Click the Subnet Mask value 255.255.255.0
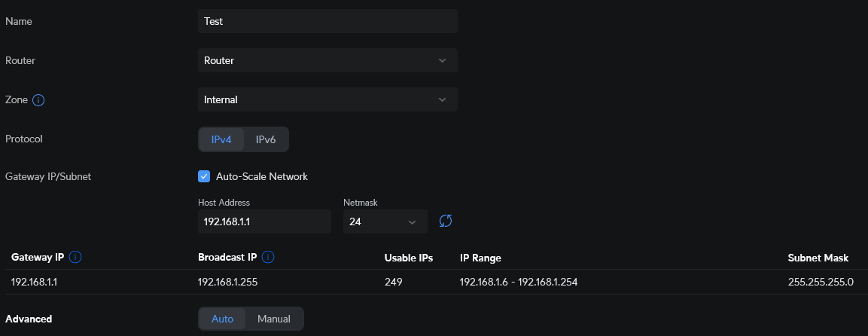This screenshot has height=336, width=868. click(x=821, y=282)
